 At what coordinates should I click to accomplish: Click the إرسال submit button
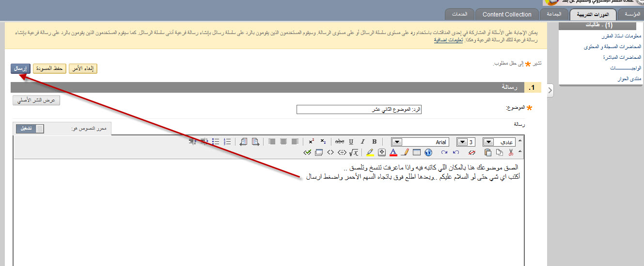click(x=20, y=68)
